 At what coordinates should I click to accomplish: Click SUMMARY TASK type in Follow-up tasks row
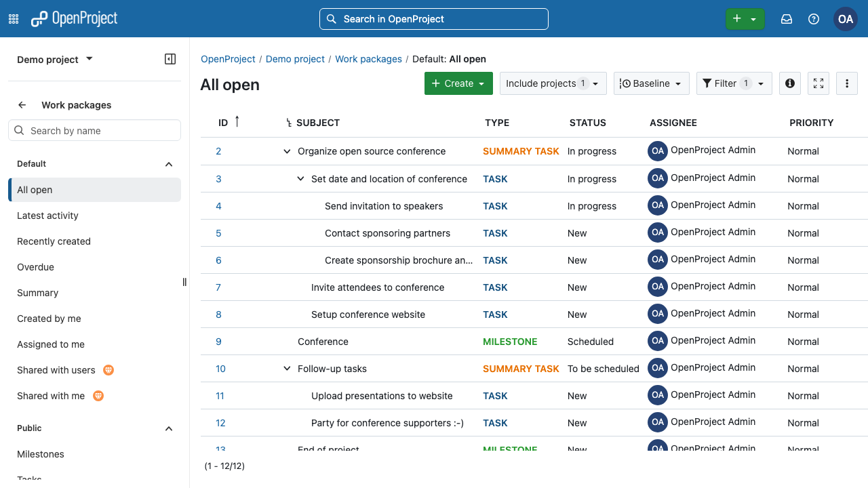pyautogui.click(x=521, y=369)
